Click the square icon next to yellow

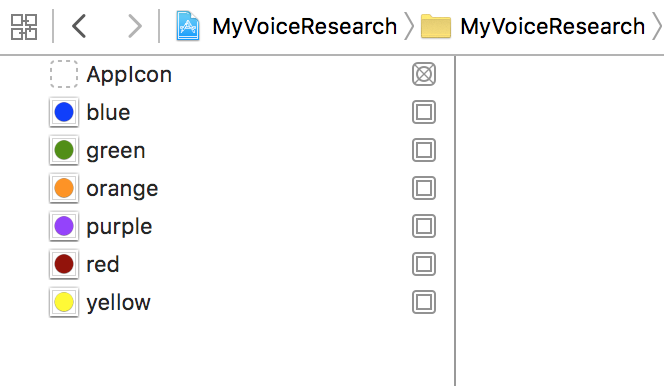(424, 302)
